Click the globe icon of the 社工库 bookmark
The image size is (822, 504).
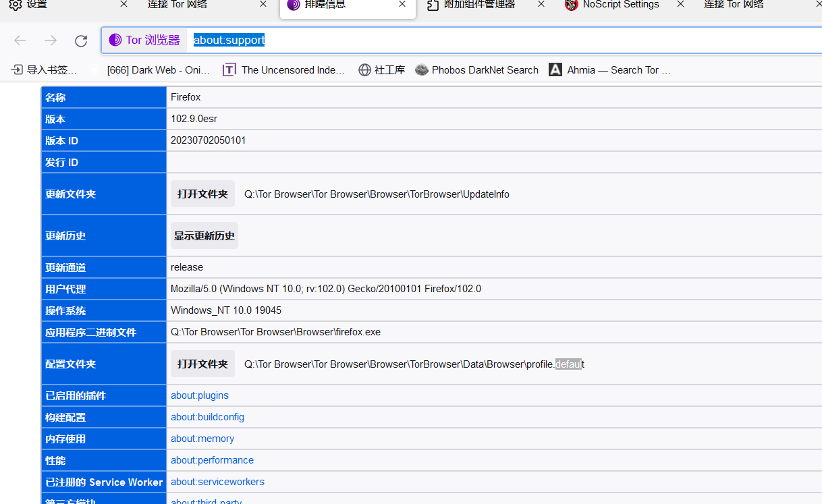pos(365,69)
